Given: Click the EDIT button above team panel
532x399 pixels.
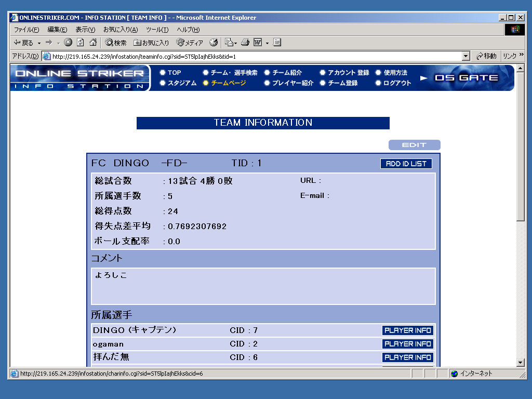Looking at the screenshot, I should 414,145.
